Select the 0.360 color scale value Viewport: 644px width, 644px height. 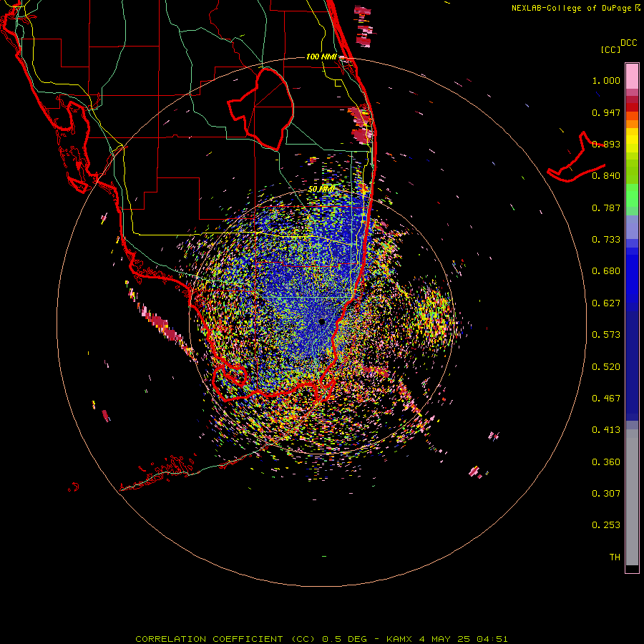606,462
